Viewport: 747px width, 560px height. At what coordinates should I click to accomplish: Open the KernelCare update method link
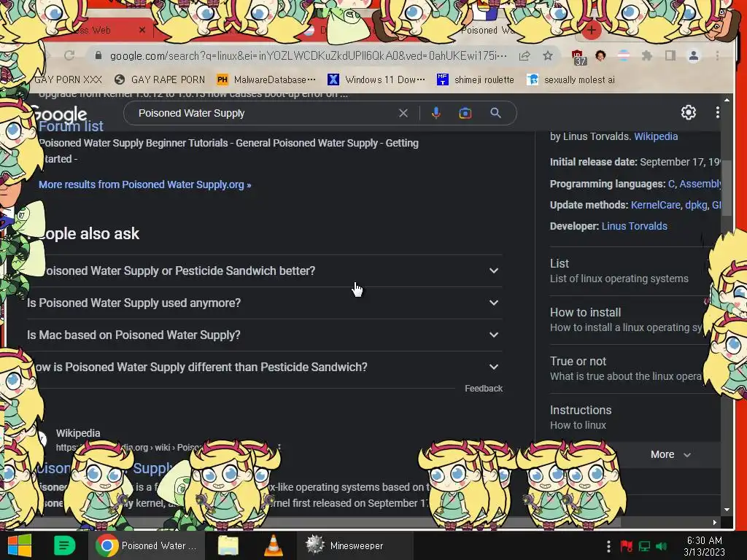[655, 205]
